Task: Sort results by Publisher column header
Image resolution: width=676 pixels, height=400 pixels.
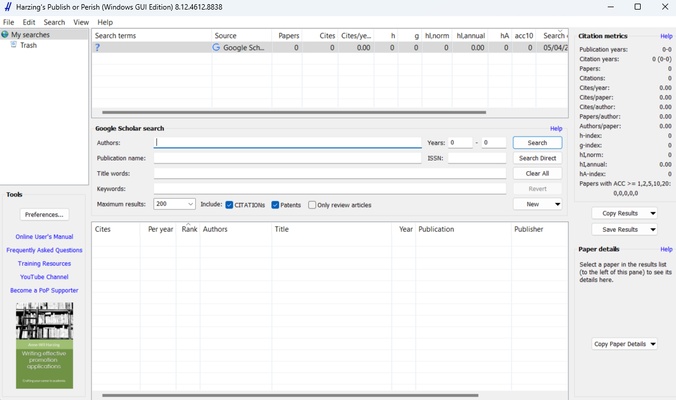Action: click(539, 229)
